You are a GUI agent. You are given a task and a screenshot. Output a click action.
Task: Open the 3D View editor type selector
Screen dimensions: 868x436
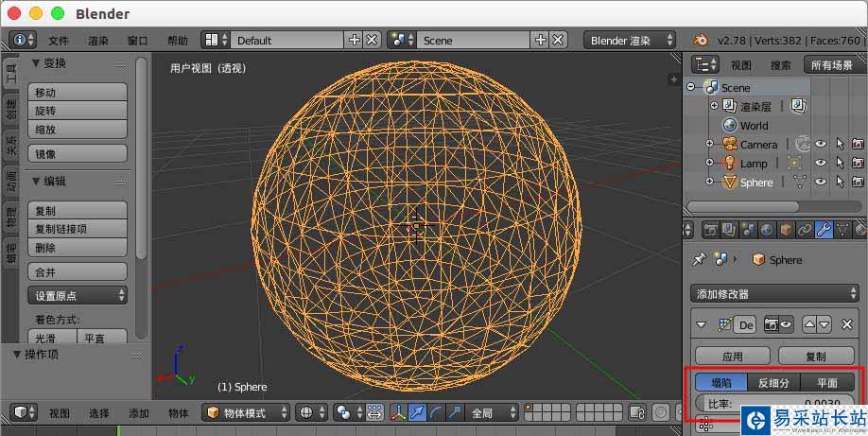[x=24, y=412]
